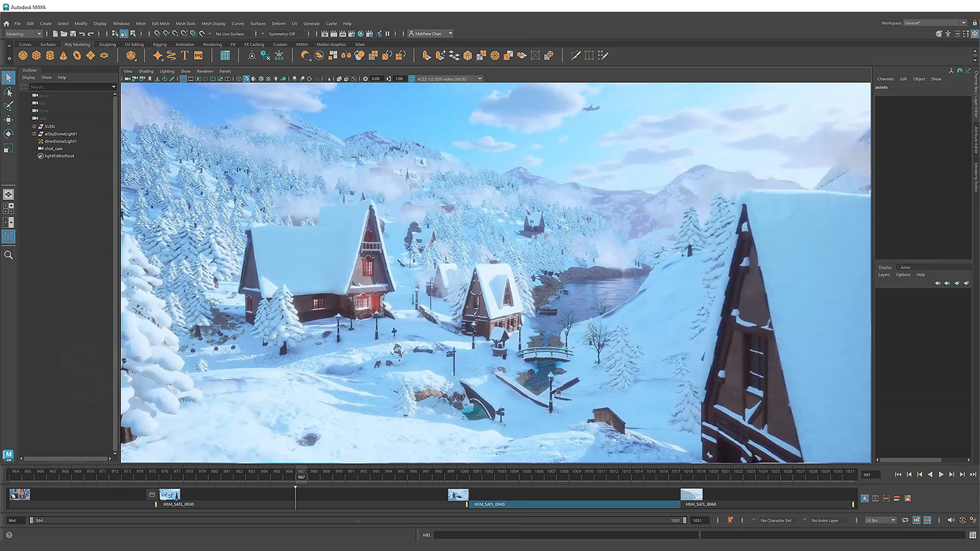Create polygon text with the T tool

point(185,56)
